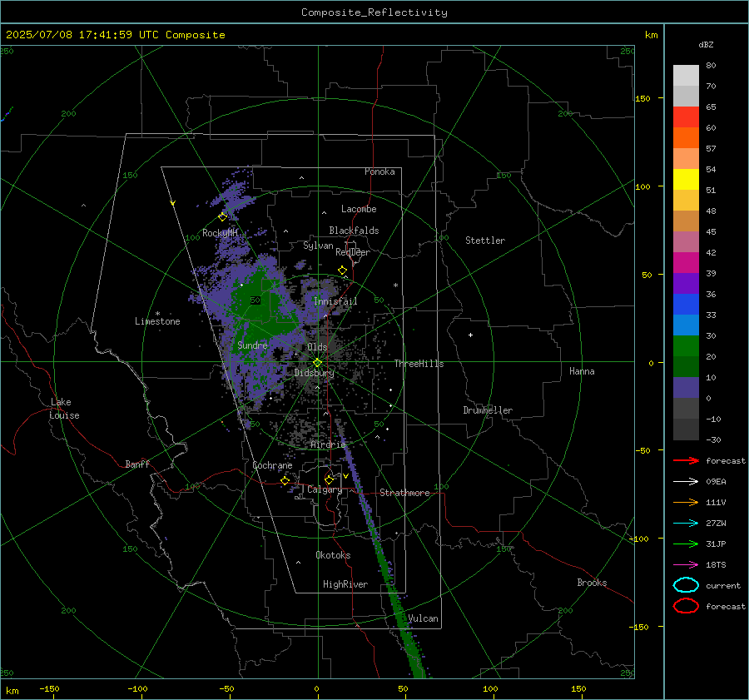Click the Airdrie town label
This screenshot has height=700, width=749.
(x=328, y=444)
